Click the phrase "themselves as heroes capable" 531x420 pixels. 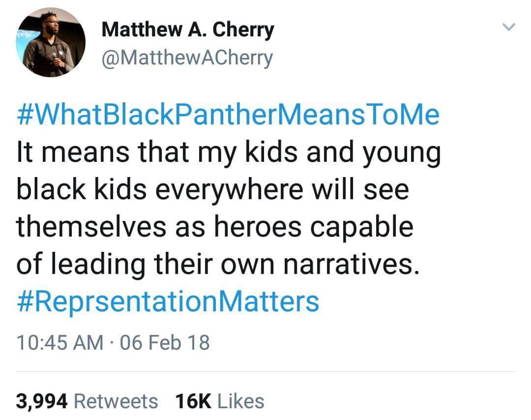point(214,227)
